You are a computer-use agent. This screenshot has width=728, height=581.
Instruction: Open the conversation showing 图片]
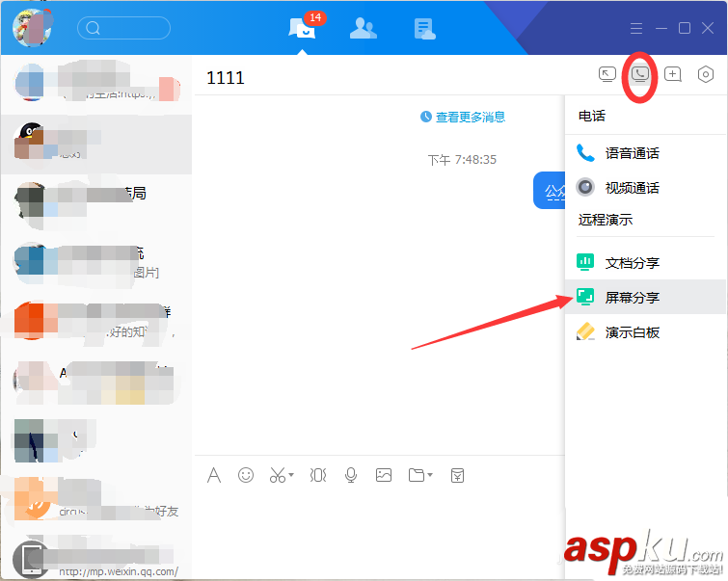click(x=96, y=262)
